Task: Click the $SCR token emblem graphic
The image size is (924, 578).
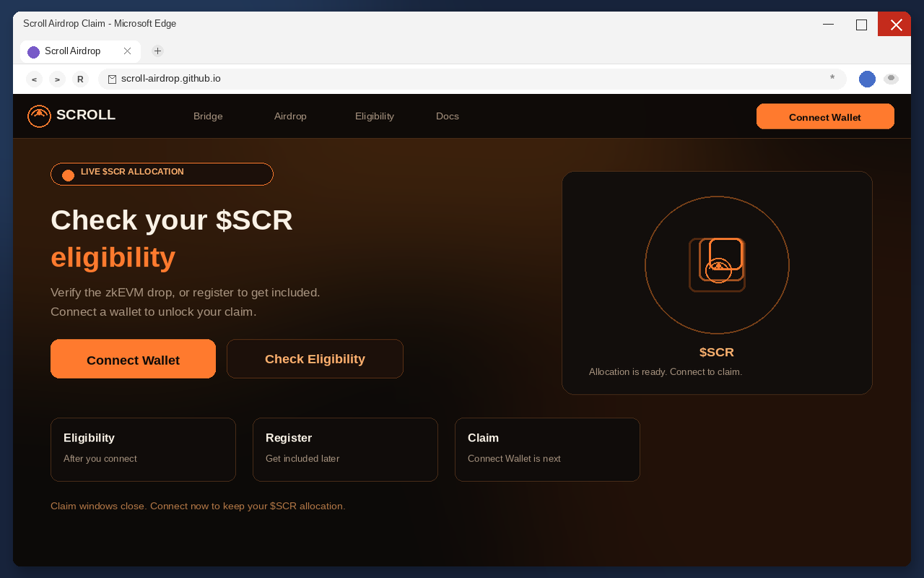Action: (x=717, y=265)
